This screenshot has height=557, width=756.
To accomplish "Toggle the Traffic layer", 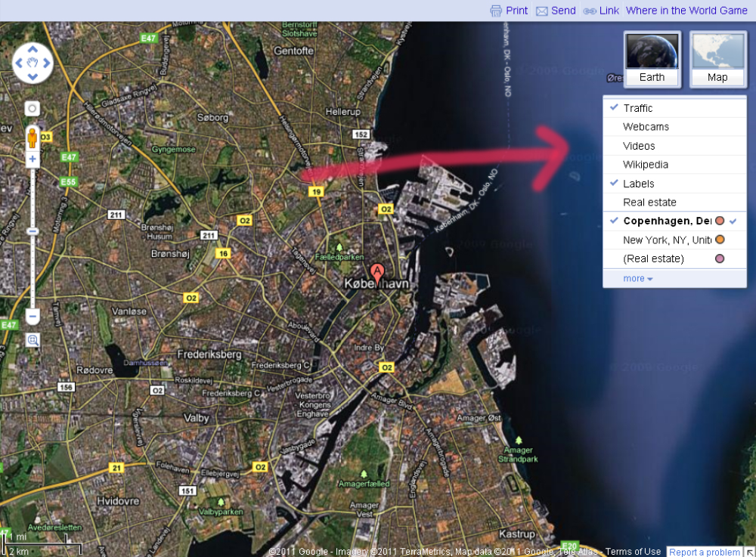I will pos(674,108).
